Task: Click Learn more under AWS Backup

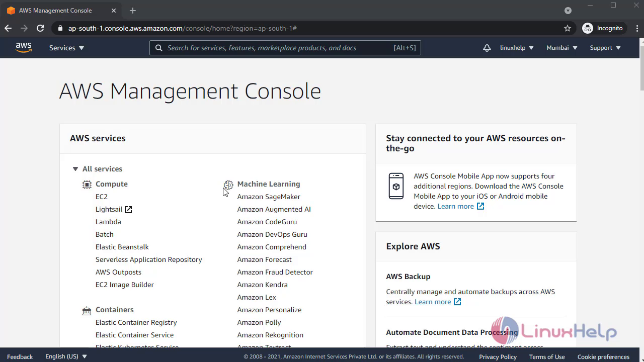Action: click(433, 302)
